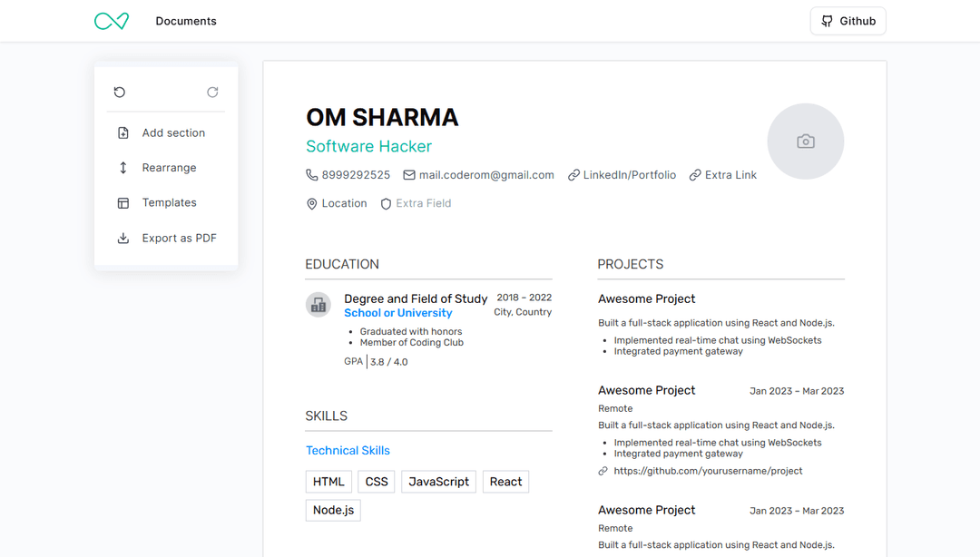The height and width of the screenshot is (557, 980).
Task: Click the infinity logo in header
Action: (x=112, y=21)
